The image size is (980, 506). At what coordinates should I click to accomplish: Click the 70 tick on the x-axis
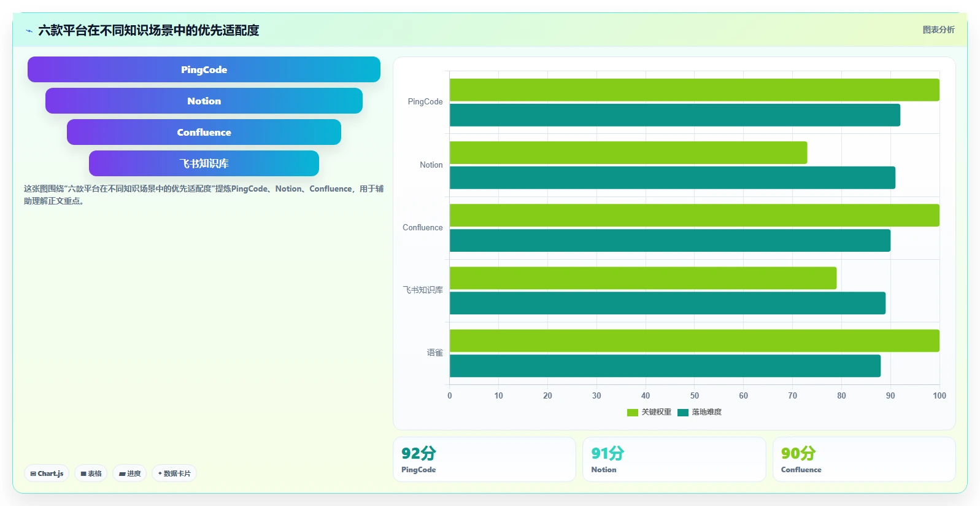point(793,395)
